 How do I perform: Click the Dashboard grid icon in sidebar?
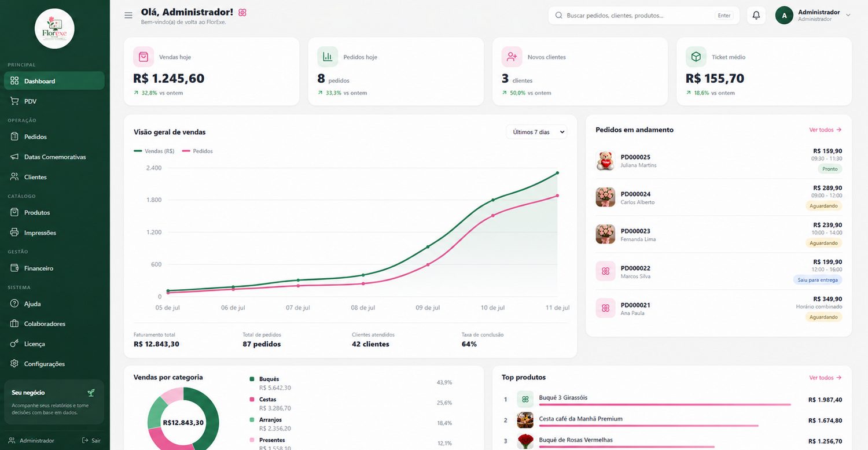click(14, 81)
